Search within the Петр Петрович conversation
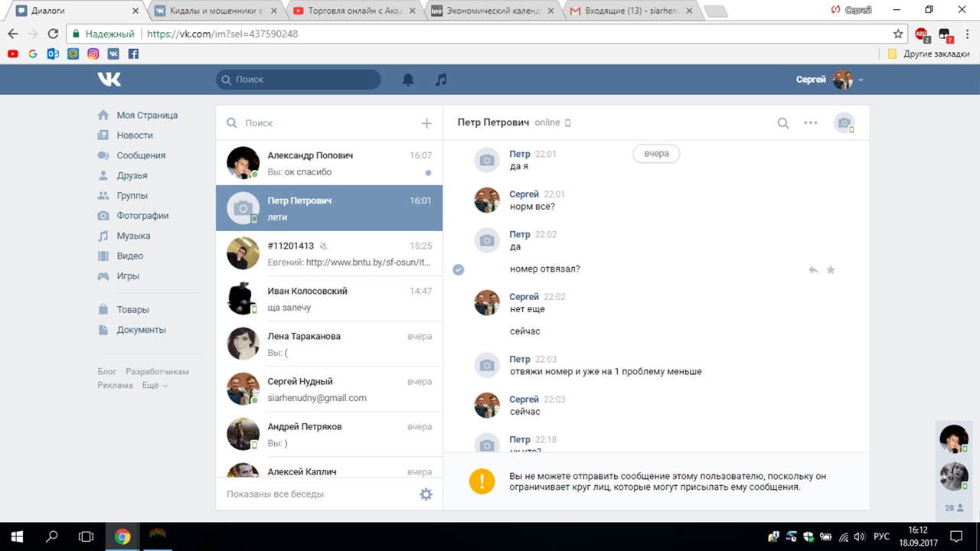 [783, 123]
